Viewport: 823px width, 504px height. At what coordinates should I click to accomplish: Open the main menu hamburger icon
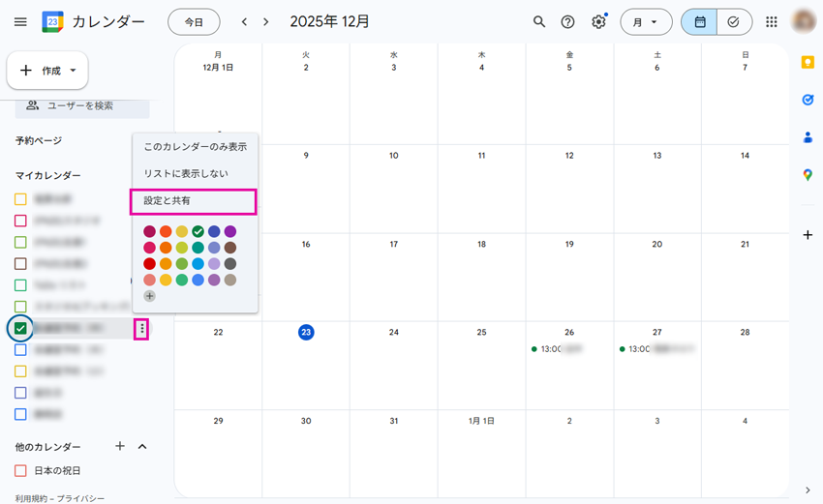tap(20, 21)
